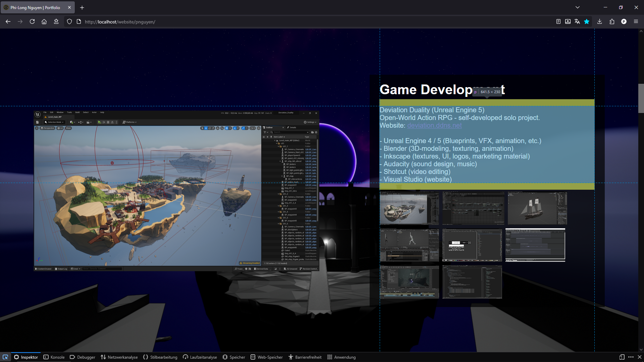Toggle reader view in the address bar
The height and width of the screenshot is (362, 644).
coord(558,21)
